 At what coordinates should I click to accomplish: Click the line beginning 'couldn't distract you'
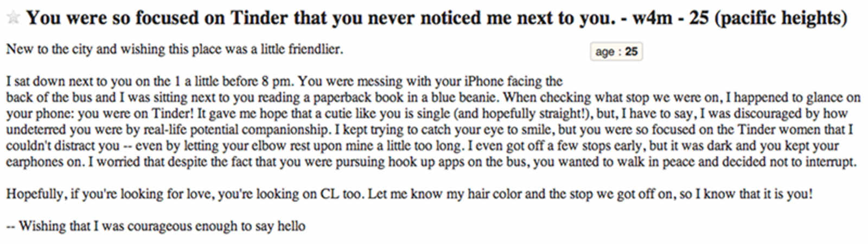point(423,146)
